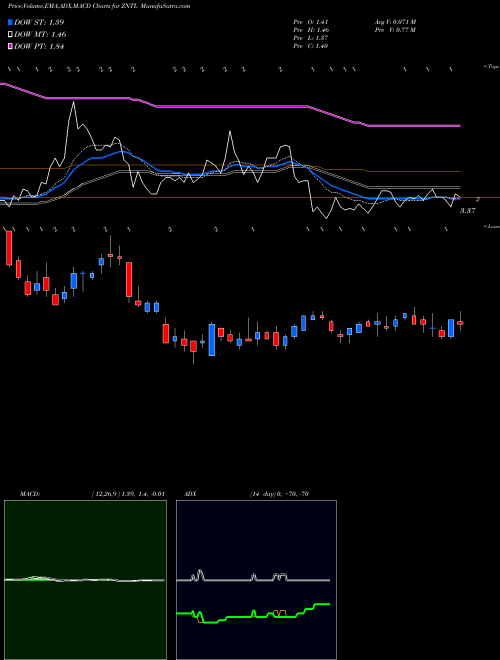The height and width of the screenshot is (660, 500).
Task: Click the tall blue candlestick in mid chart
Action: pos(212,340)
